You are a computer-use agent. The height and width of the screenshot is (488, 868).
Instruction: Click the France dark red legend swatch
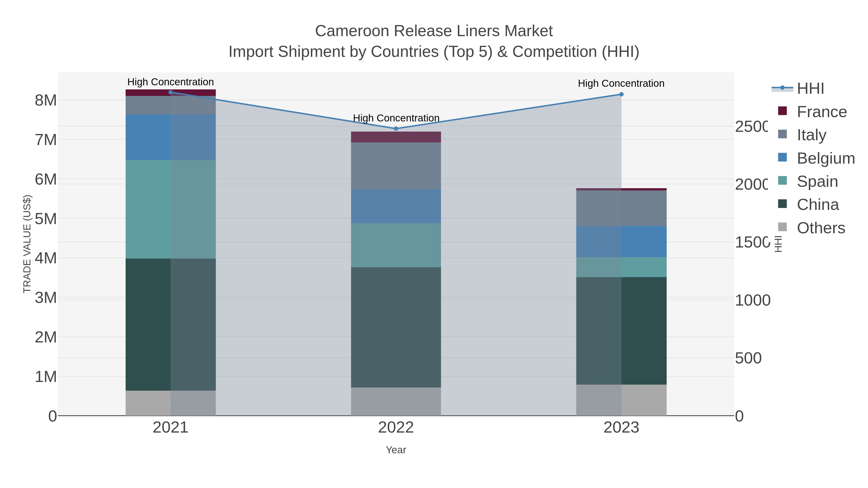click(782, 111)
